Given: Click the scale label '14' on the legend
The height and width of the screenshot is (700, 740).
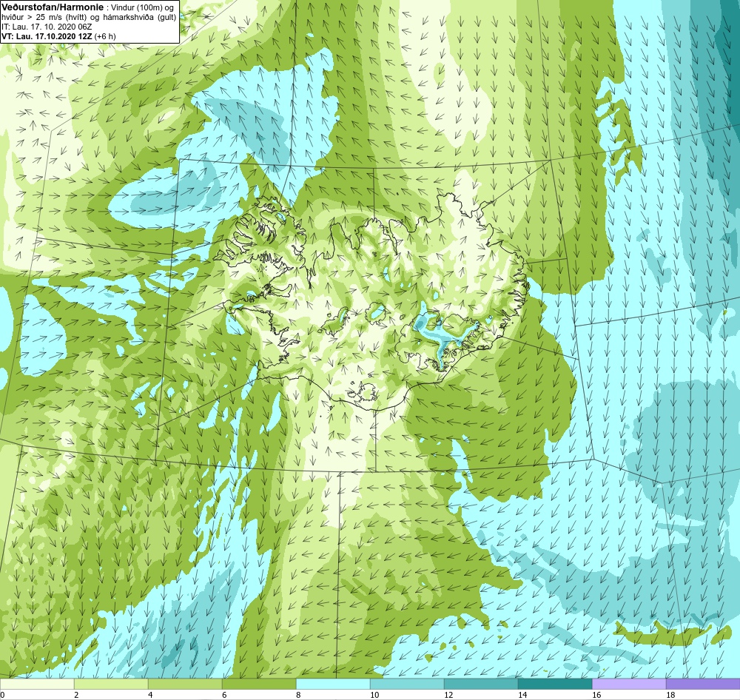Looking at the screenshot, I should tap(522, 695).
